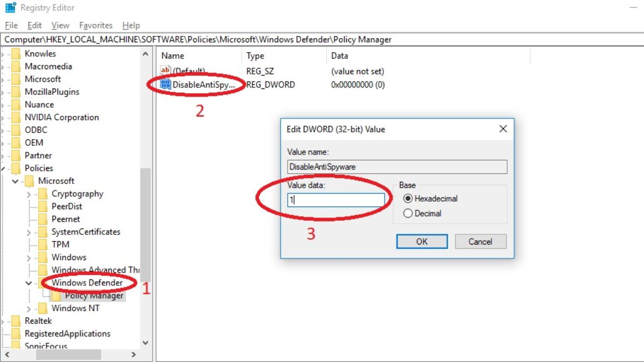Image resolution: width=644 pixels, height=362 pixels.
Task: Select the DisableAntiSpyware DWORD value icon
Action: 165,84
